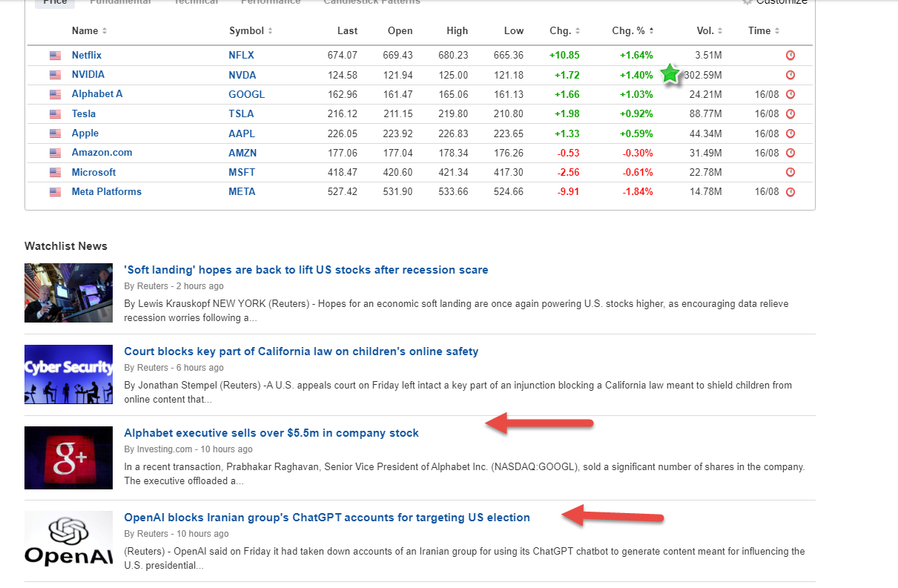This screenshot has height=588, width=898.
Task: Click the AMZN symbol link
Action: (x=242, y=153)
